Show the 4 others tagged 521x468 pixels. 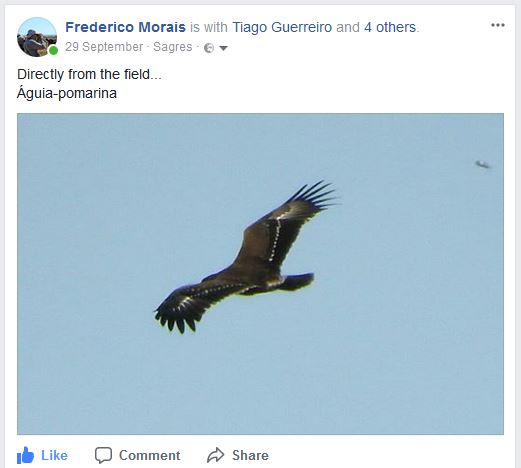pos(390,27)
